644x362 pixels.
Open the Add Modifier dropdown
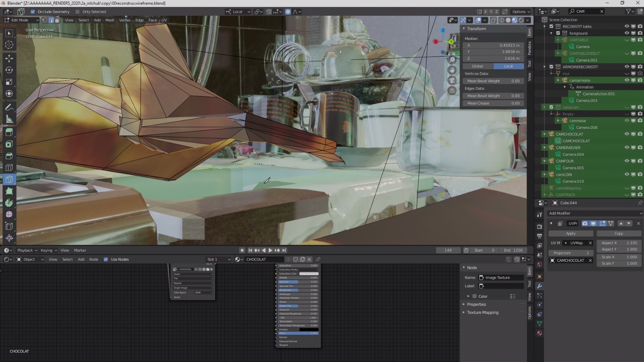tap(595, 213)
